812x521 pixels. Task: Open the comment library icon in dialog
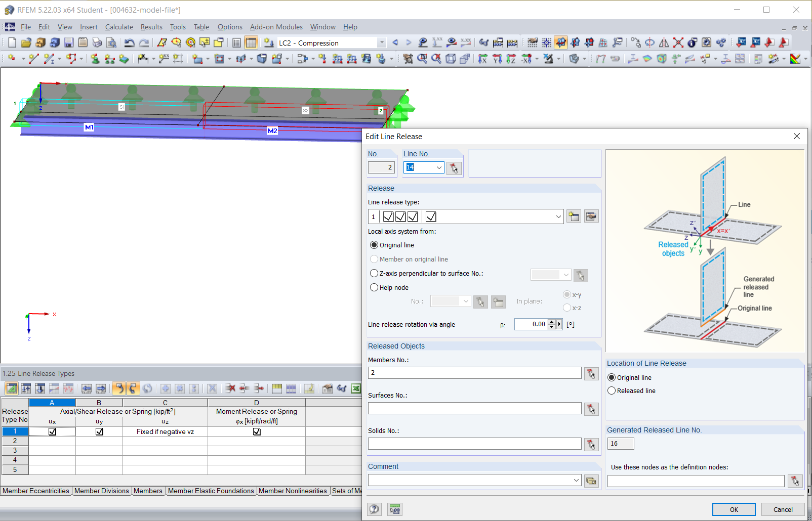(x=591, y=481)
